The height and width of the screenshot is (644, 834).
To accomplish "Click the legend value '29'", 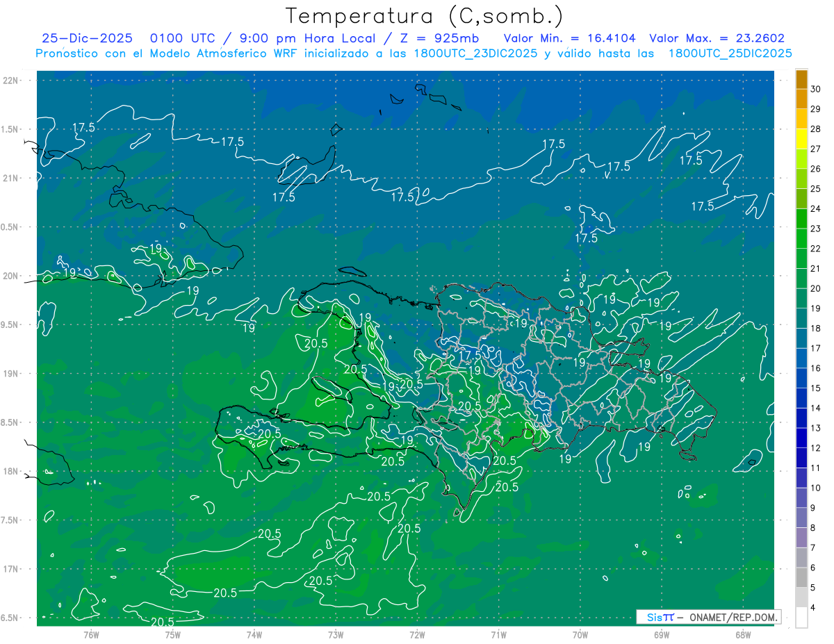I will [817, 109].
